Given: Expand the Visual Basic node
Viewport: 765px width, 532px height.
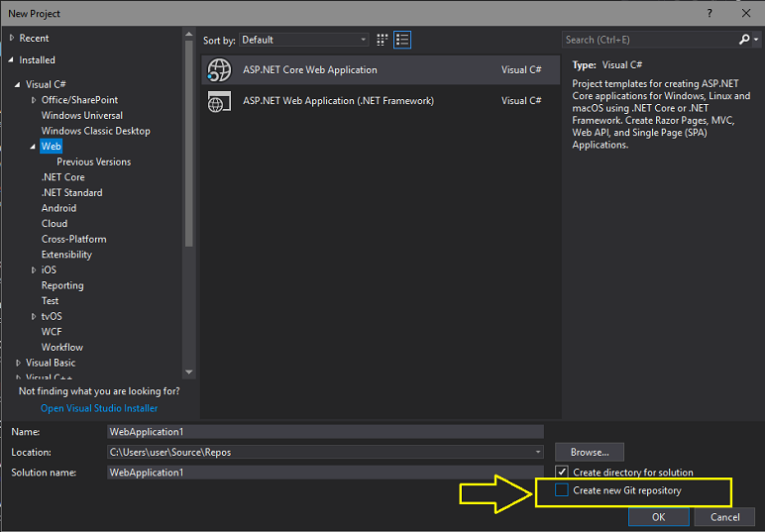Looking at the screenshot, I should (18, 363).
